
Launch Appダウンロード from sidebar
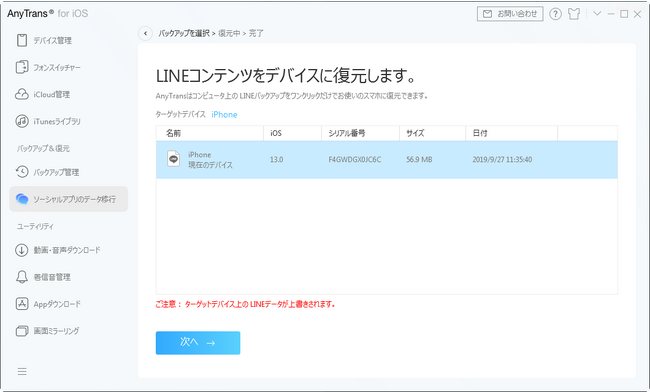[x=48, y=304]
